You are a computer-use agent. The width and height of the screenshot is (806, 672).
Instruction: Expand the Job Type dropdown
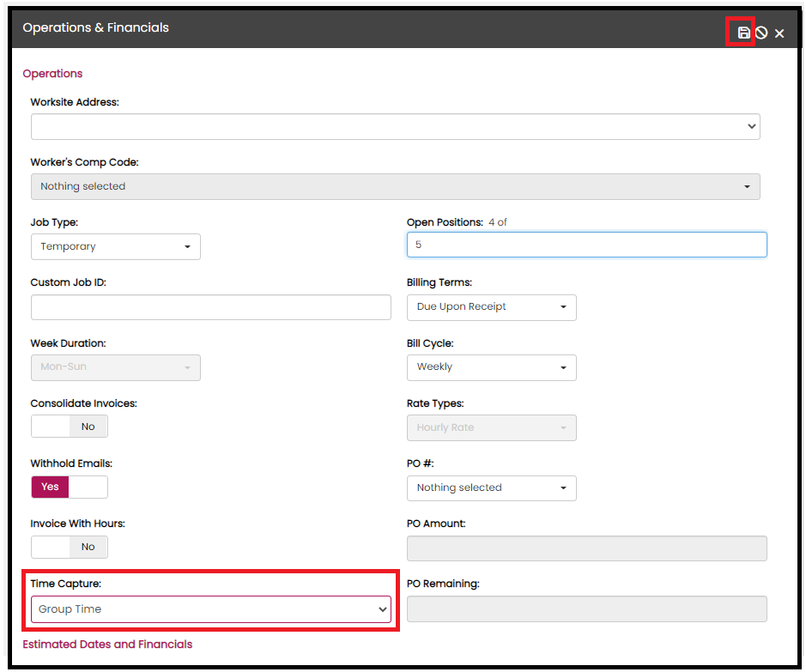point(116,246)
